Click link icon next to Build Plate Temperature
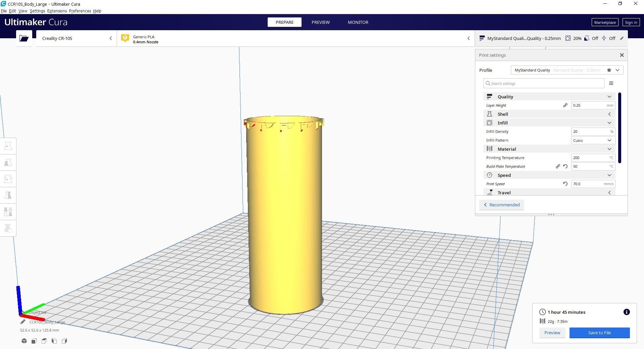Image resolution: width=644 pixels, height=349 pixels. pos(558,166)
